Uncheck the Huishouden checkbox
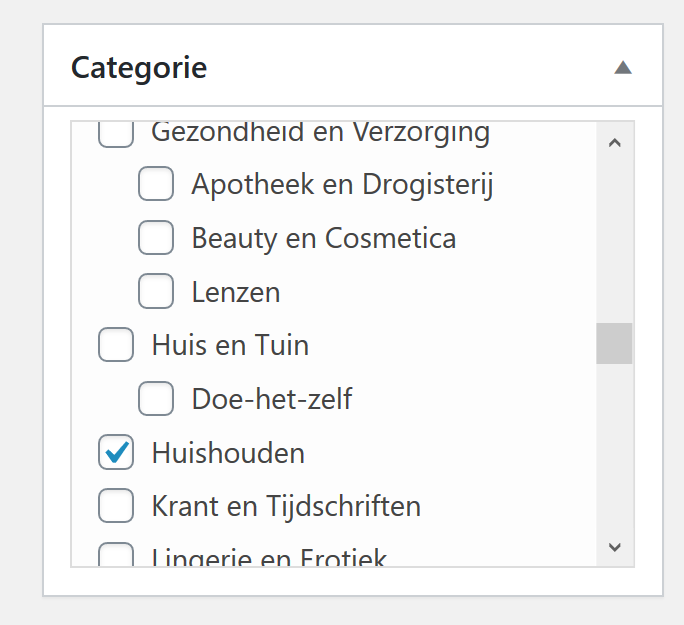This screenshot has width=684, height=625. [x=116, y=453]
